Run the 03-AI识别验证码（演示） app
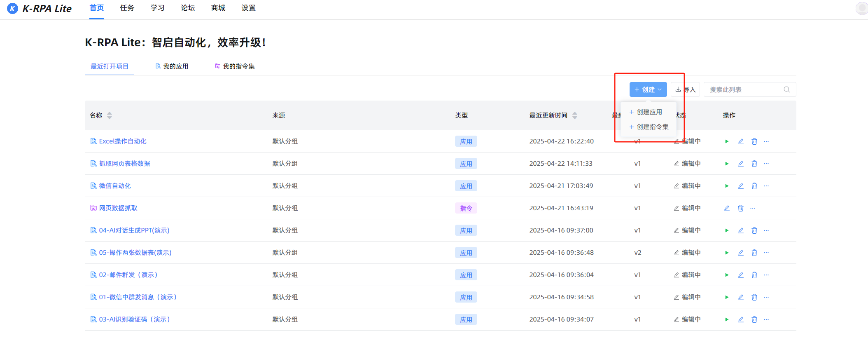The width and height of the screenshot is (868, 364). point(727,319)
